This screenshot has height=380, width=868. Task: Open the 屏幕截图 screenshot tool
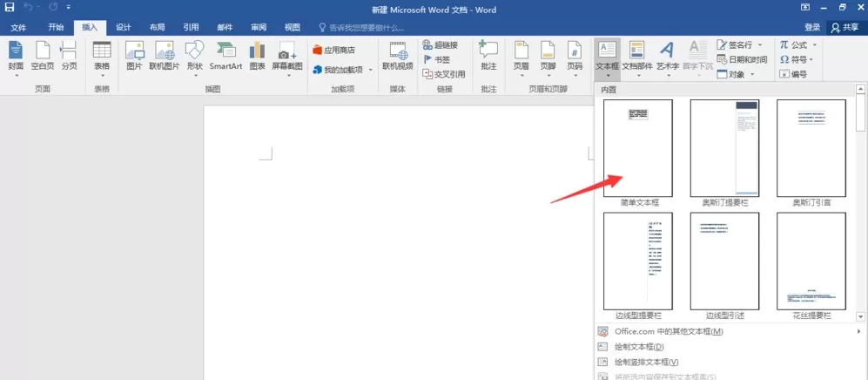287,58
